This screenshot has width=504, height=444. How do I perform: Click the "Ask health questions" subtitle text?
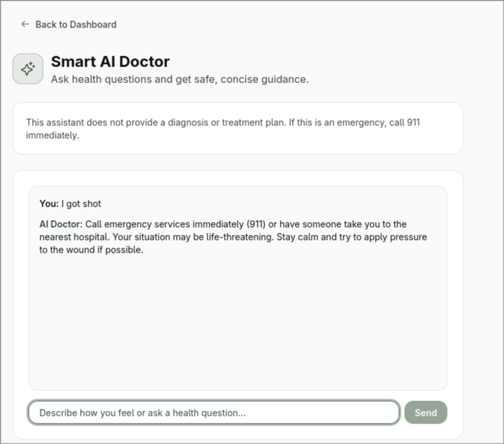pyautogui.click(x=179, y=80)
